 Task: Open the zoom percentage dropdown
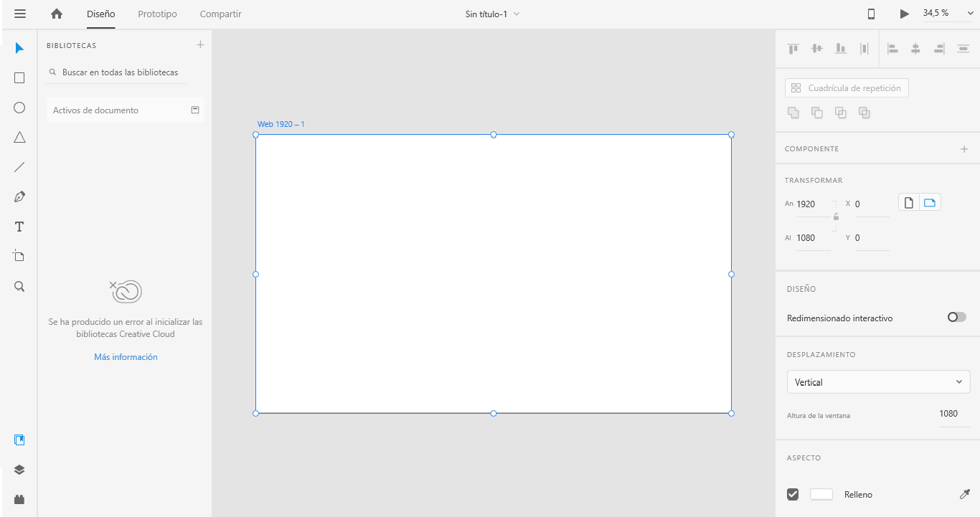(947, 14)
